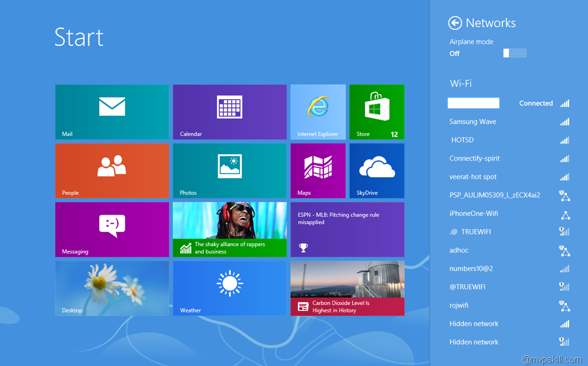Launch Internet Explorer tile

(x=318, y=112)
